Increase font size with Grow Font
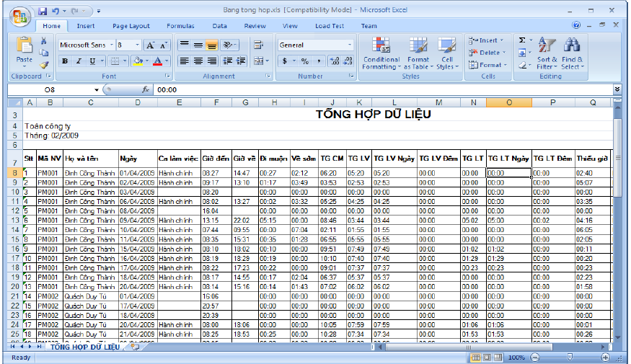631x364 pixels. click(150, 45)
